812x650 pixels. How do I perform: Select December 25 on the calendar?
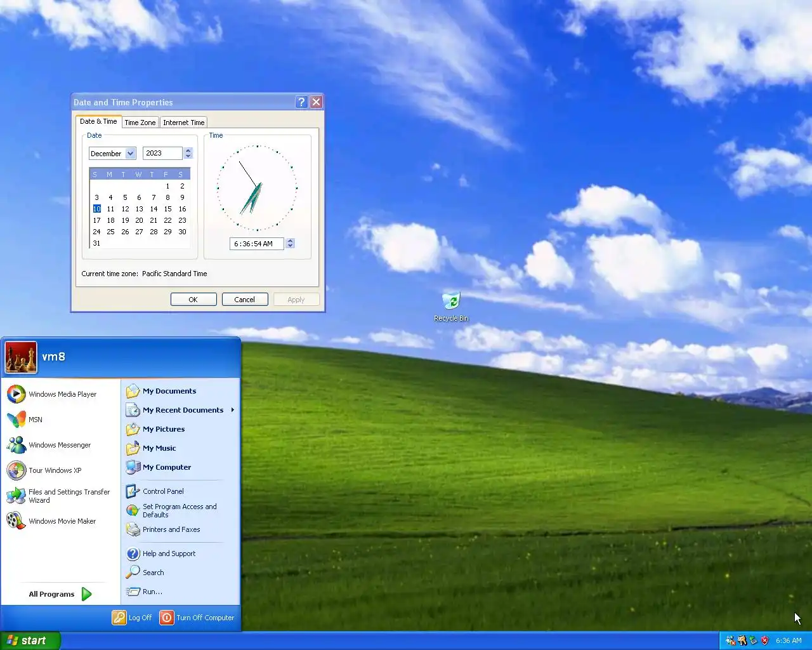pos(111,232)
